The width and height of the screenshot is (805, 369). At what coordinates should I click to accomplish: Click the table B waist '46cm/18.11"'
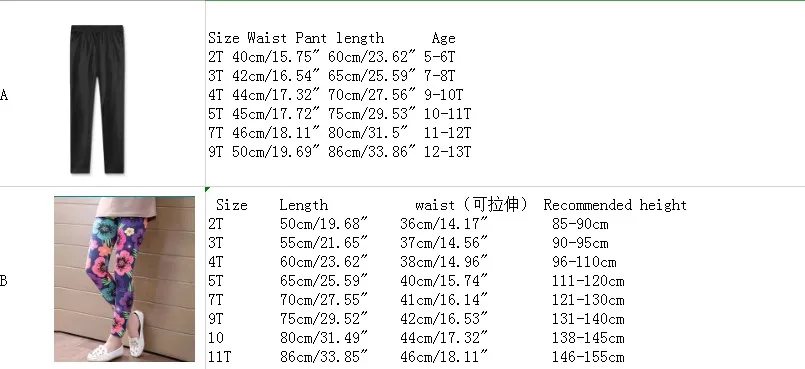point(444,357)
